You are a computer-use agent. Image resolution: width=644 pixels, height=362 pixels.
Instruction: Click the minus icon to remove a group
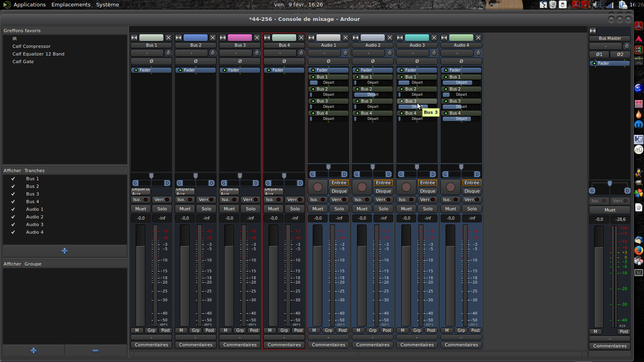pyautogui.click(x=95, y=350)
